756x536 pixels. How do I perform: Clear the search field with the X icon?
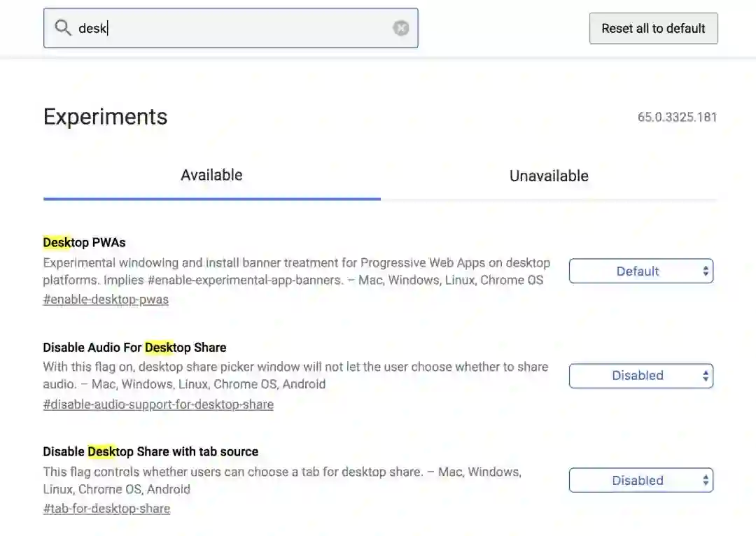click(x=401, y=28)
